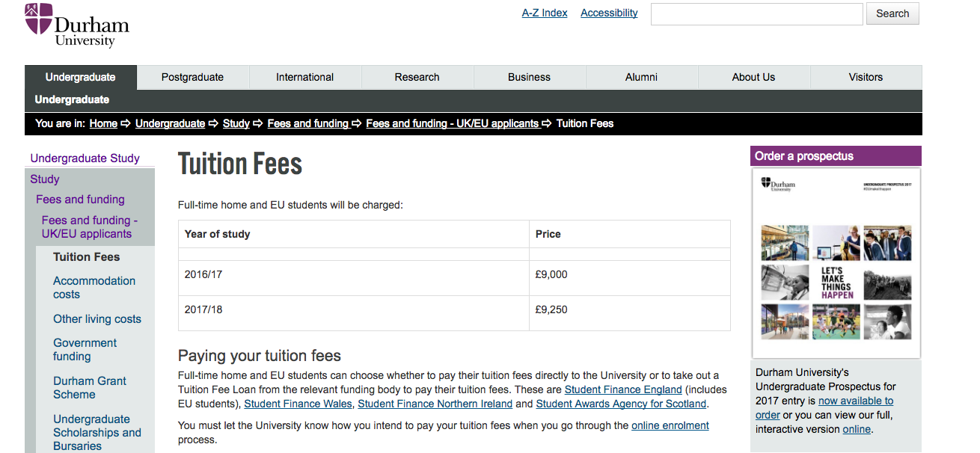Open Undergraduate Study in the sidebar

[x=85, y=158]
